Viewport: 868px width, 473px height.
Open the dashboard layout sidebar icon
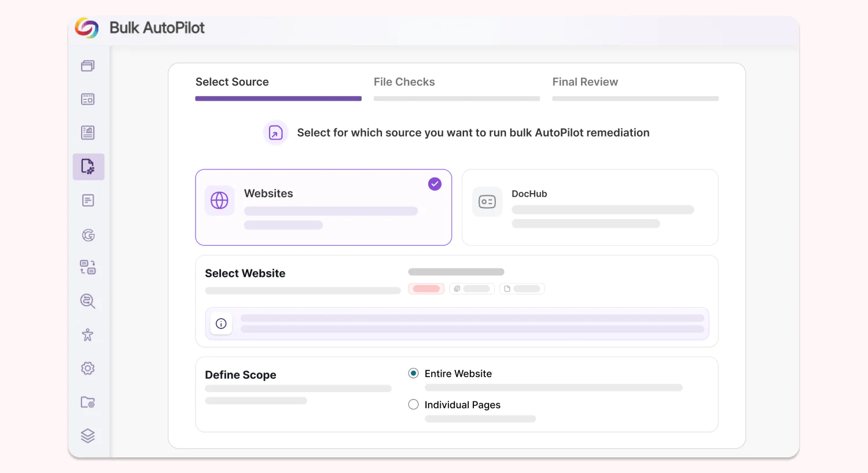point(88,99)
